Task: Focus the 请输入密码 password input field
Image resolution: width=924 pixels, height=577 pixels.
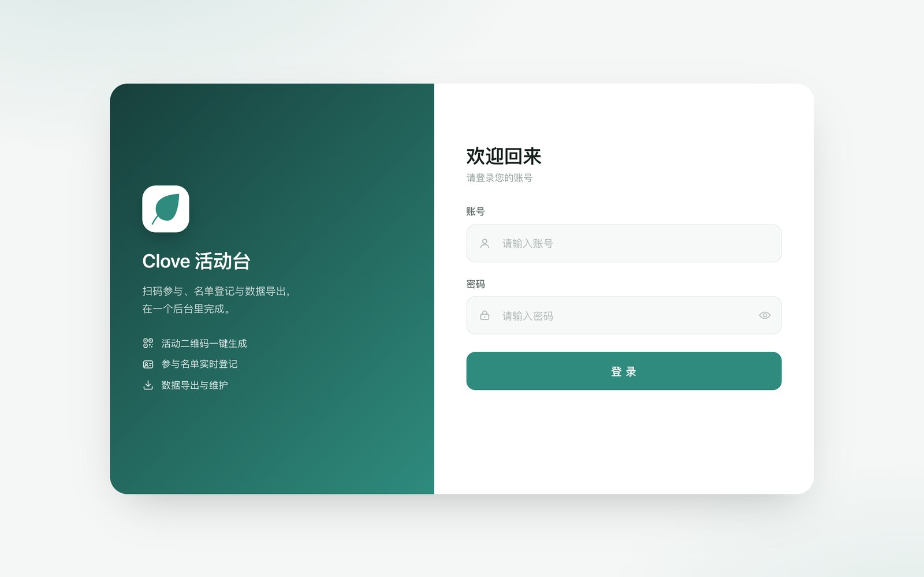Action: (x=624, y=315)
